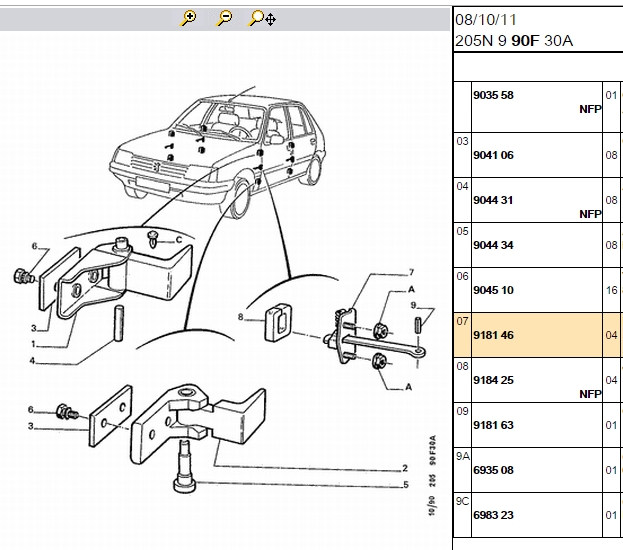This screenshot has width=623, height=550.
Task: Click reference 09 in parts table
Action: 462,411
